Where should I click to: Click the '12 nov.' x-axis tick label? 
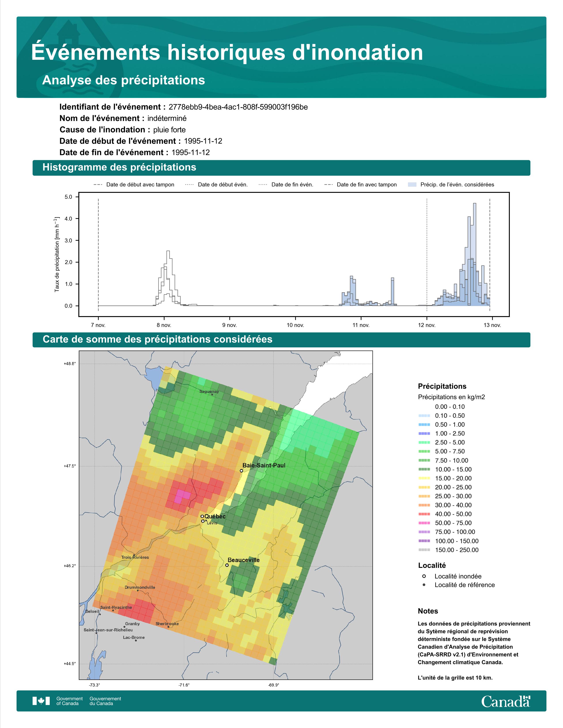tap(427, 325)
